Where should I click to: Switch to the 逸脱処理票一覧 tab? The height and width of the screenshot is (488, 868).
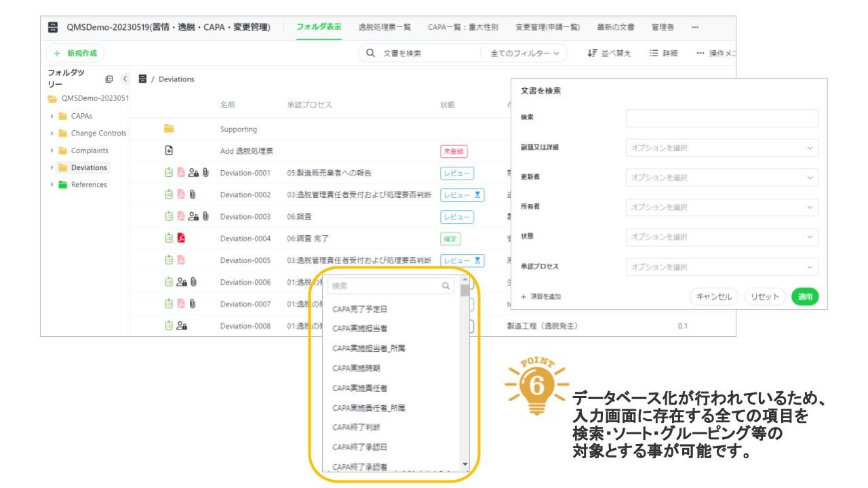(384, 26)
